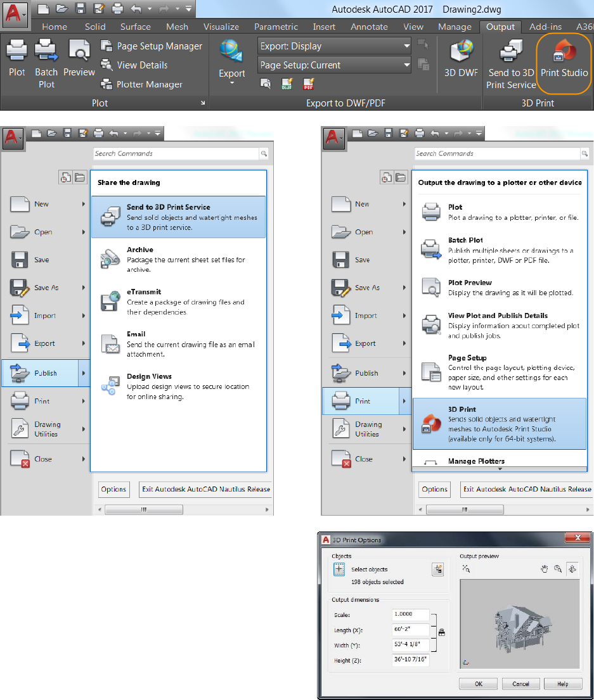Click View Details in Plot panel

(x=134, y=65)
